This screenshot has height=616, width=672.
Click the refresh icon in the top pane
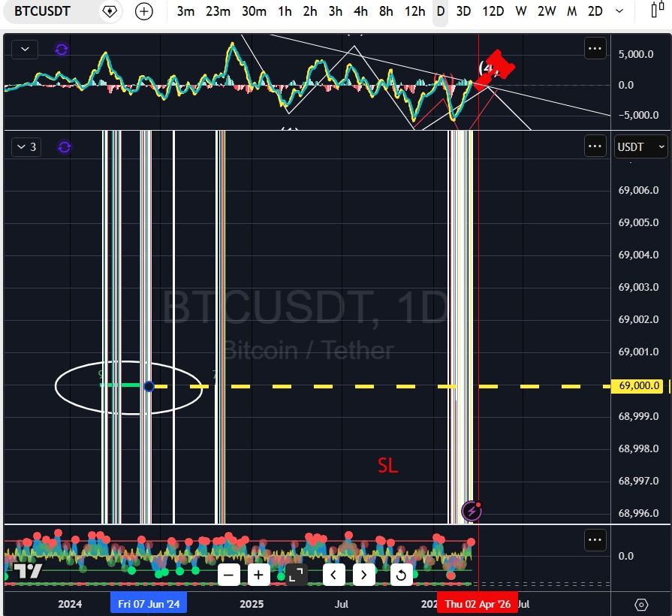(x=62, y=50)
